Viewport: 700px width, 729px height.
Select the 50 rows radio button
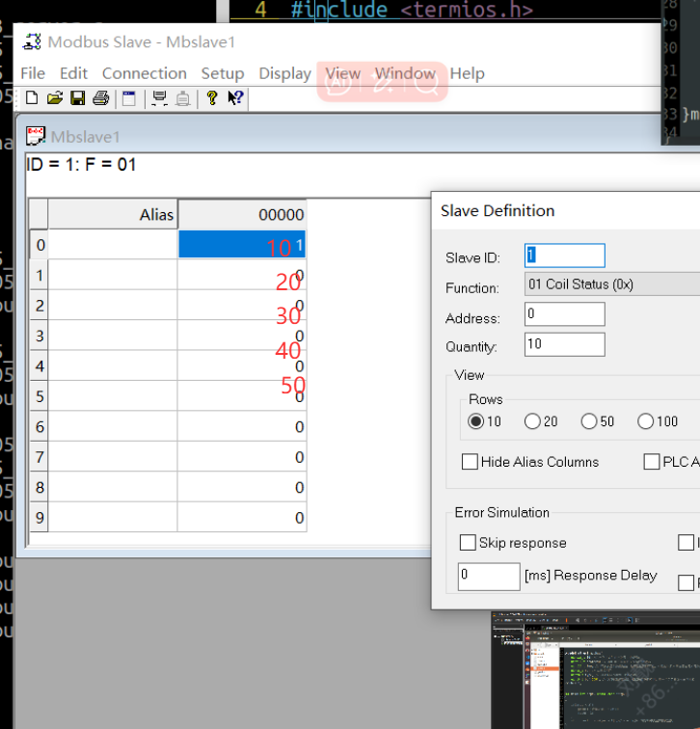click(x=589, y=421)
